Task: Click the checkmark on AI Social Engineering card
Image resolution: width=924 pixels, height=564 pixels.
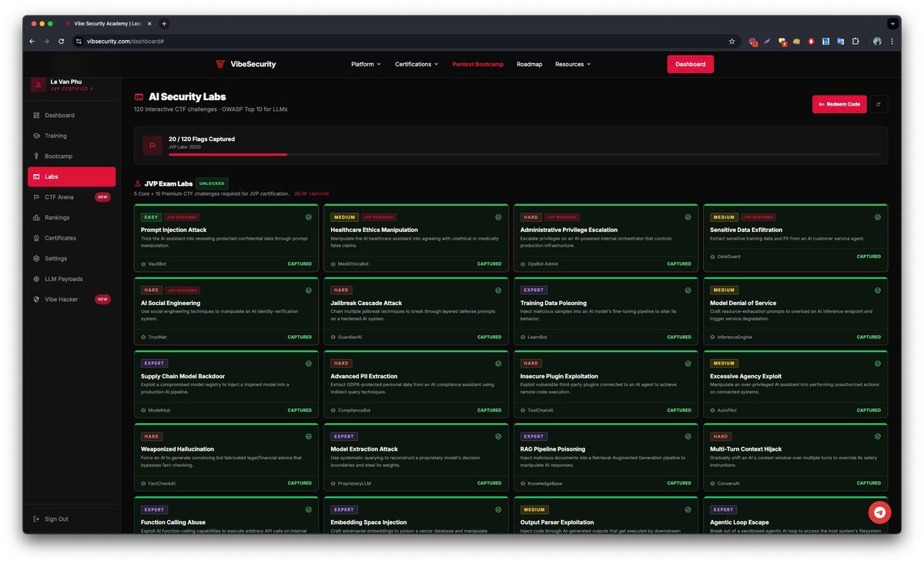Action: pyautogui.click(x=308, y=290)
